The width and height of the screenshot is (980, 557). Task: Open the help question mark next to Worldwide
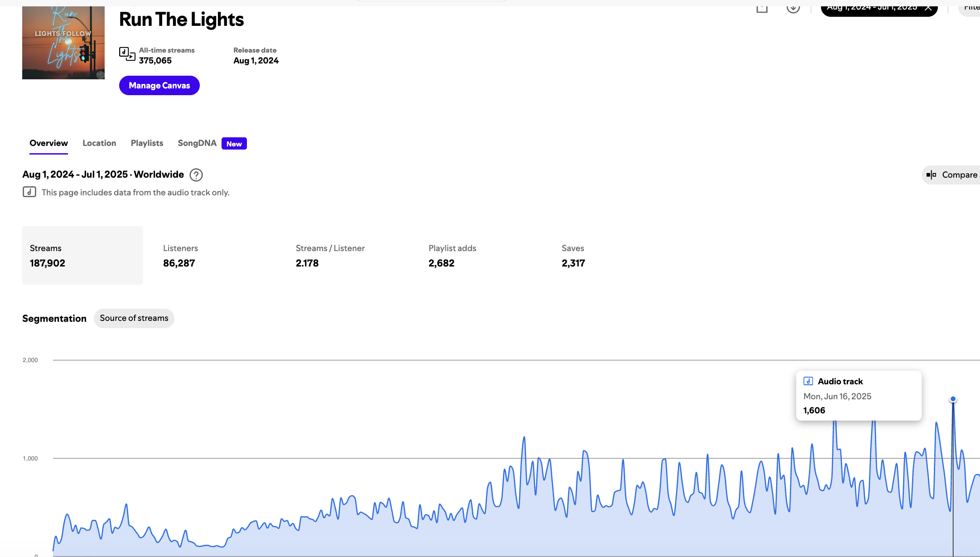click(196, 175)
